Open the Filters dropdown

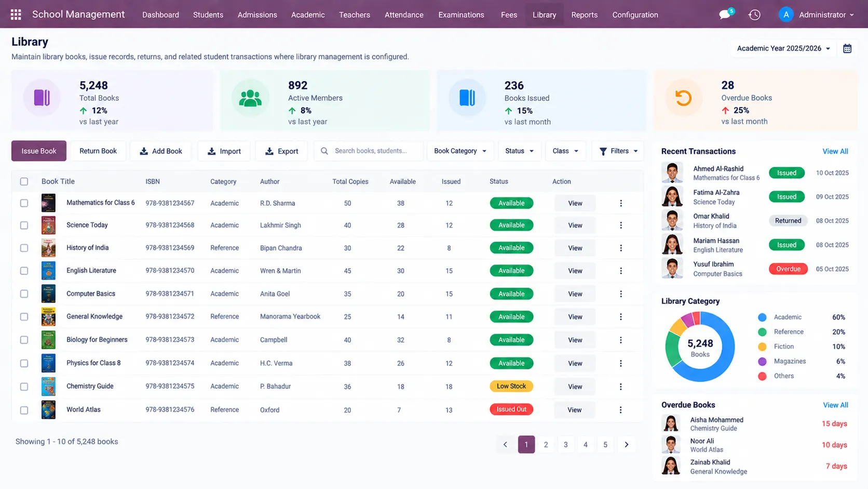pos(618,151)
